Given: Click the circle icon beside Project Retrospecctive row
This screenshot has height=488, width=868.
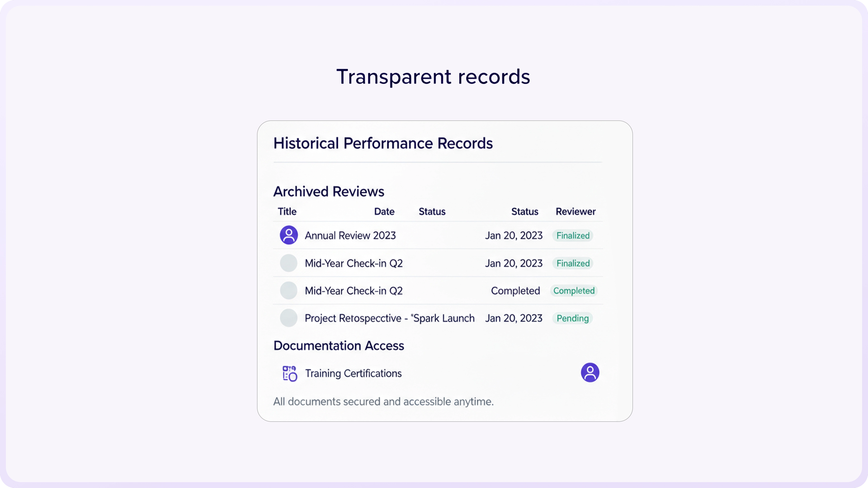Looking at the screenshot, I should [289, 318].
